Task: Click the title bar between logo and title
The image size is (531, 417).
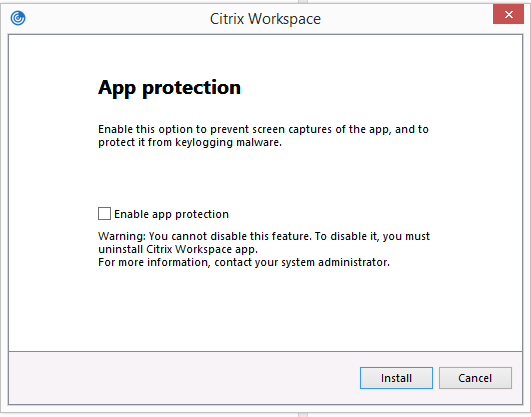Action: pyautogui.click(x=117, y=19)
